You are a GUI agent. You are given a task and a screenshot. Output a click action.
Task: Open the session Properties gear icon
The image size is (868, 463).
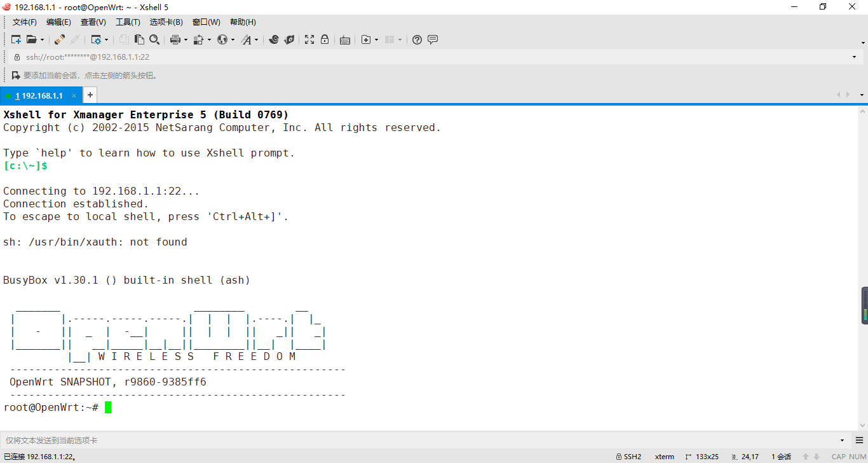coord(96,39)
